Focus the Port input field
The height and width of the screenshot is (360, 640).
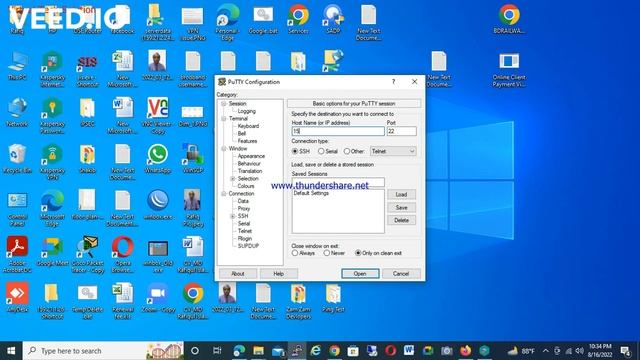(x=402, y=131)
